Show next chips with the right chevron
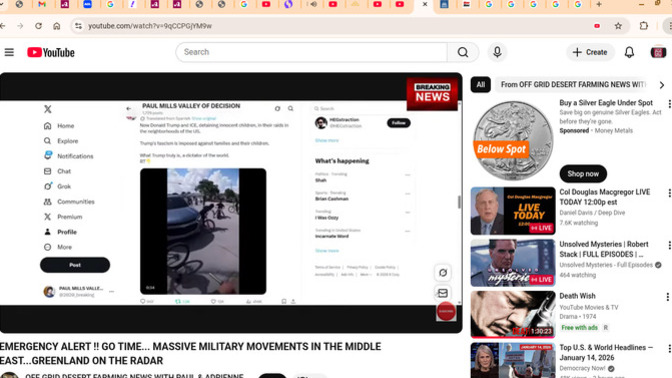This screenshot has height=378, width=672. point(662,85)
